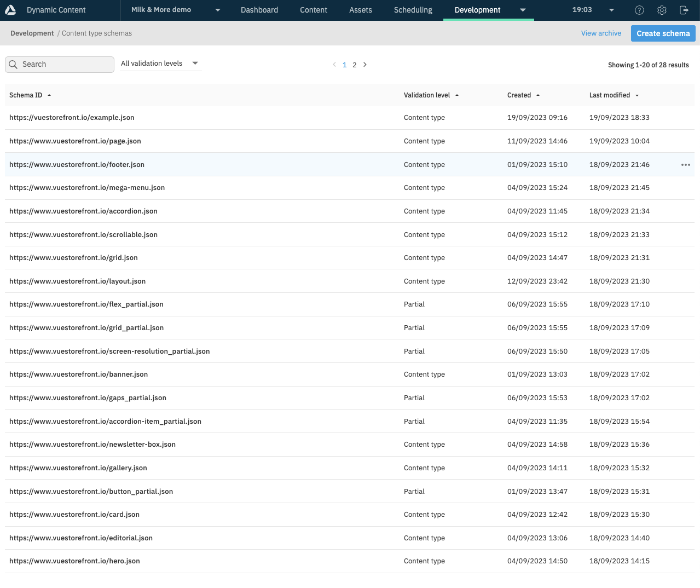Viewport: 700px width, 588px height.
Task: Click the previous page arrow
Action: 334,65
